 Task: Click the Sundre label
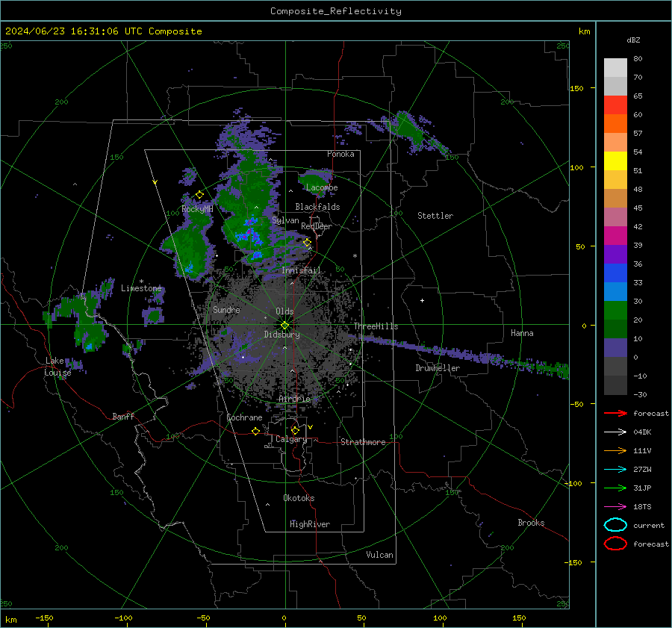[x=226, y=310]
